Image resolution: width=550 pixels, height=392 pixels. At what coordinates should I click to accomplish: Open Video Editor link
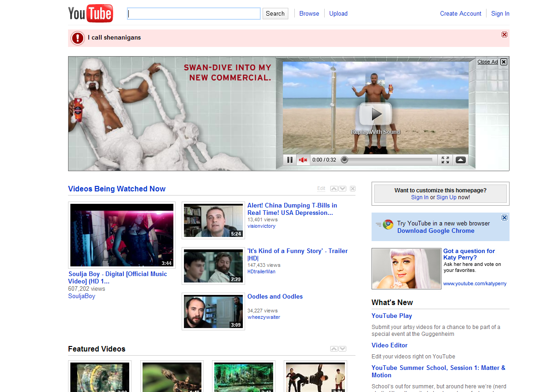(390, 346)
